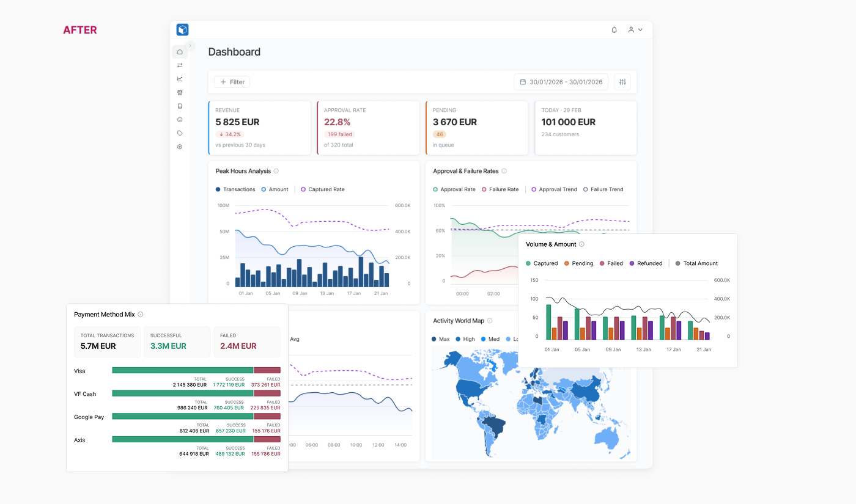Open the Revenue 5 825 EUR card
Viewport: 856px width, 504px height.
259,128
